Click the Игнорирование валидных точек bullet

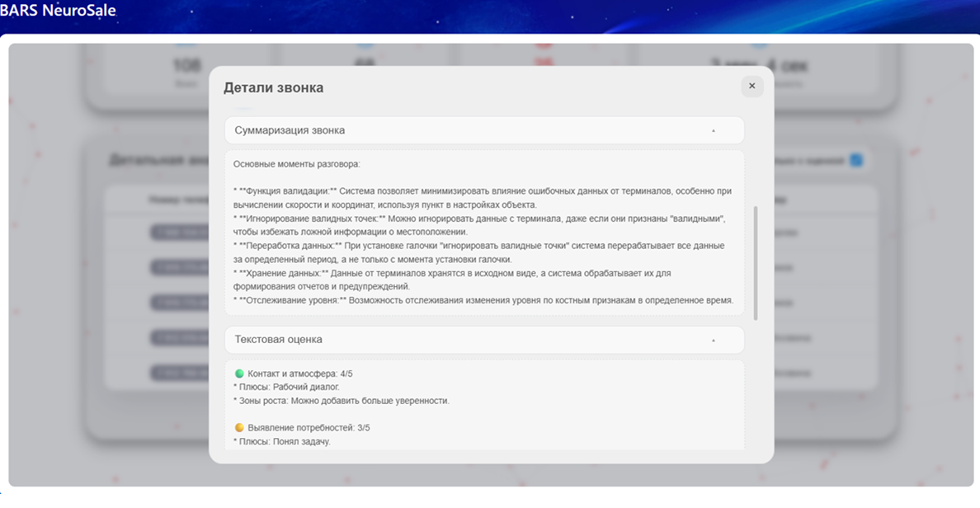click(479, 225)
